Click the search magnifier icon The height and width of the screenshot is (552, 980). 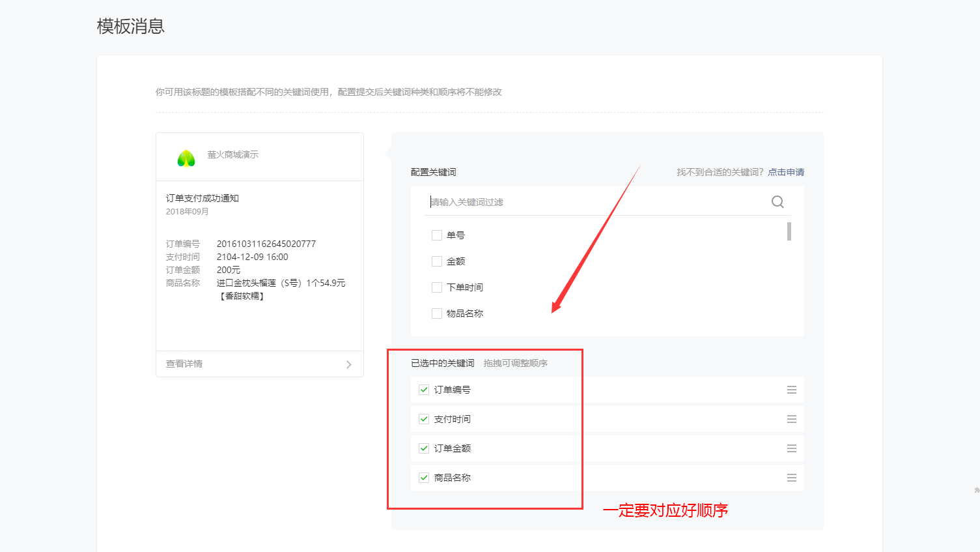click(777, 202)
